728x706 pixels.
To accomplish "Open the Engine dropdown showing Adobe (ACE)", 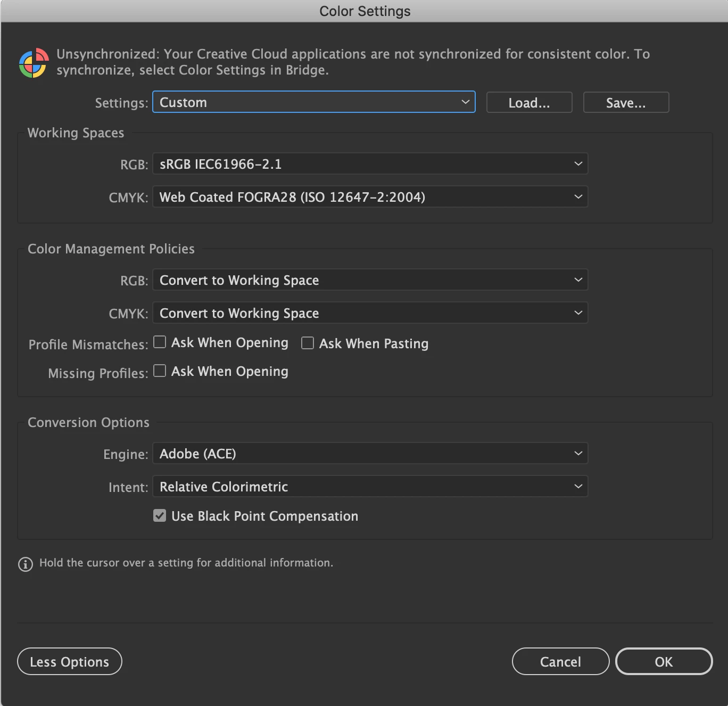I will tap(370, 453).
